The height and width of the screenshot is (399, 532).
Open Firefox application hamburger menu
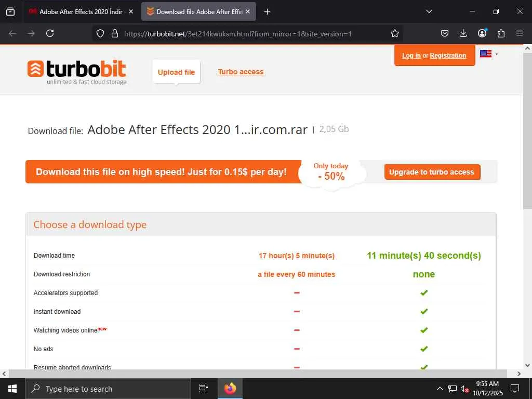click(x=520, y=33)
